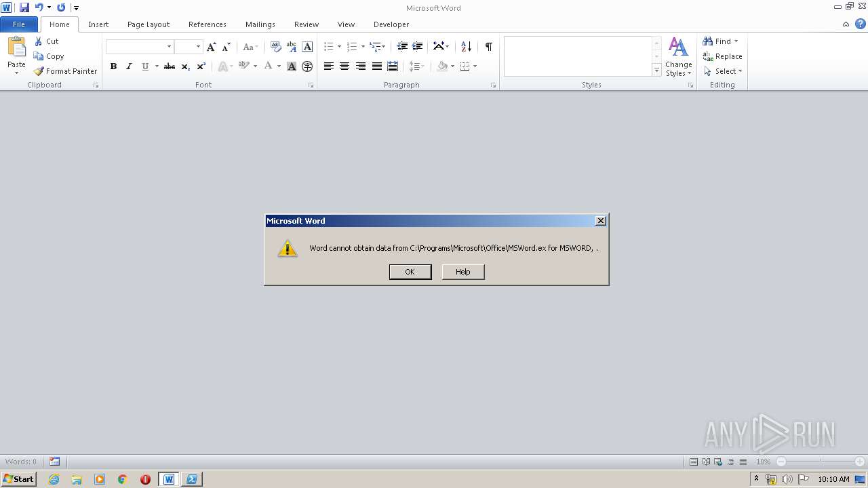
Task: Click the Paste clipboard icon
Action: click(x=16, y=47)
